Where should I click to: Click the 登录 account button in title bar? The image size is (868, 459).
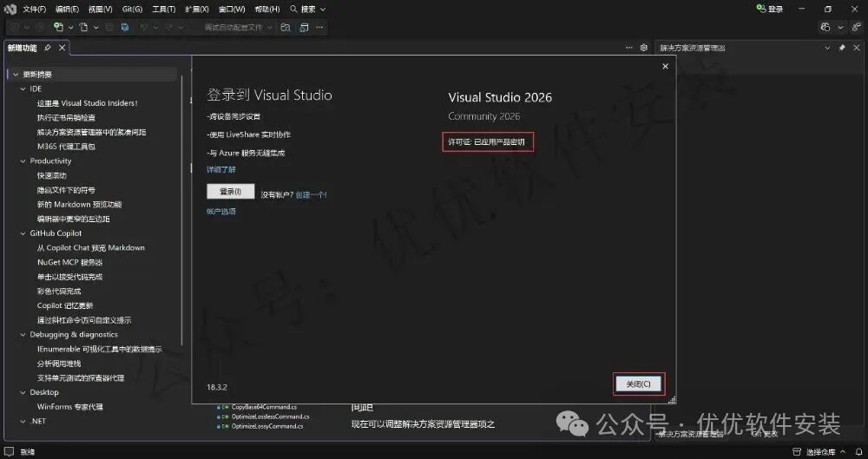770,9
